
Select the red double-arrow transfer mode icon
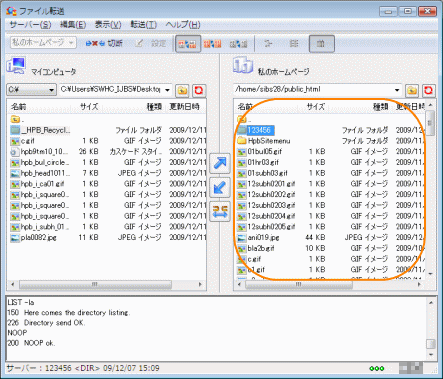coord(212,44)
